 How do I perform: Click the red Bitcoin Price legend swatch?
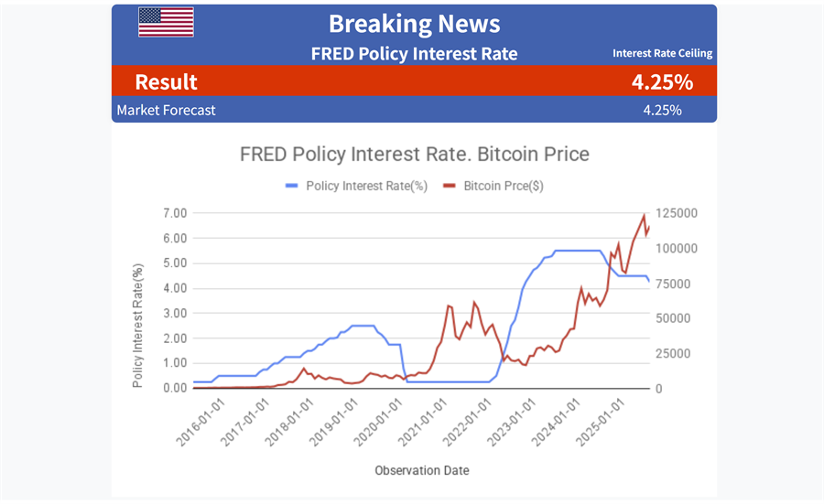[x=450, y=186]
